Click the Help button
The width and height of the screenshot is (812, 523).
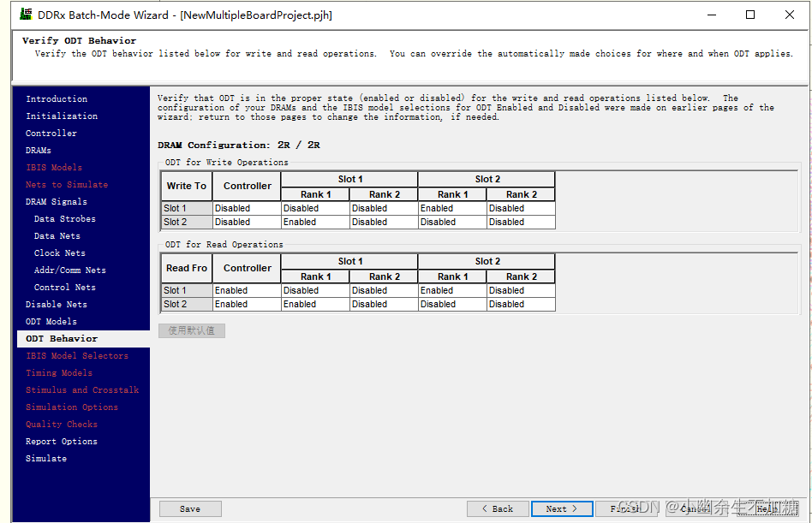pos(767,508)
